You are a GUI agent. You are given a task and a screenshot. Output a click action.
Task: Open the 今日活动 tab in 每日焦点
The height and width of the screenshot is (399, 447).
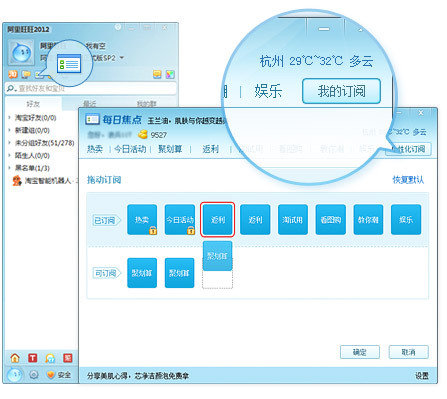point(130,149)
